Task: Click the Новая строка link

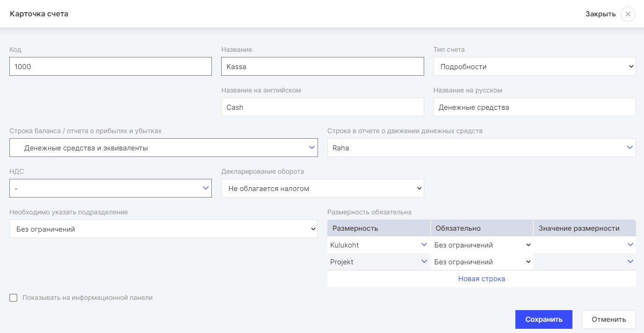Action: pyautogui.click(x=481, y=279)
